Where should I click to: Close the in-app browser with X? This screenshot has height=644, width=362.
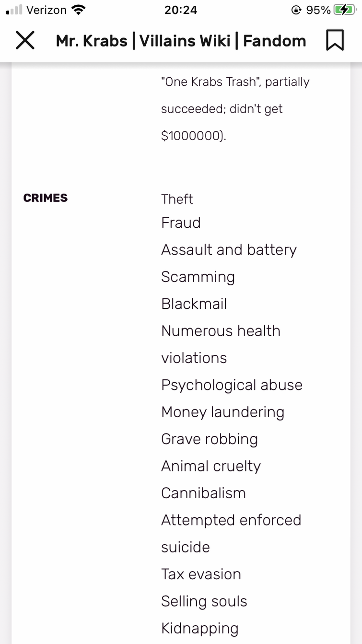(25, 41)
